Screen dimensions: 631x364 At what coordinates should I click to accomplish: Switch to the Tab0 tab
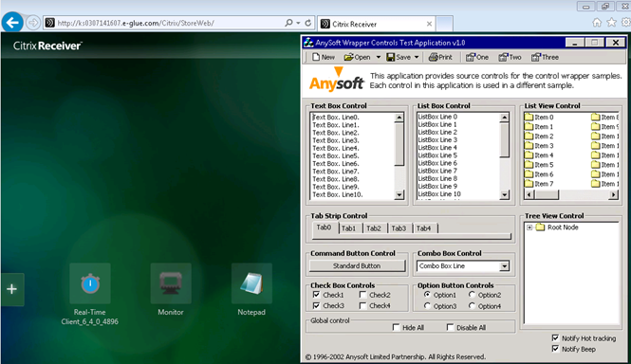click(324, 227)
